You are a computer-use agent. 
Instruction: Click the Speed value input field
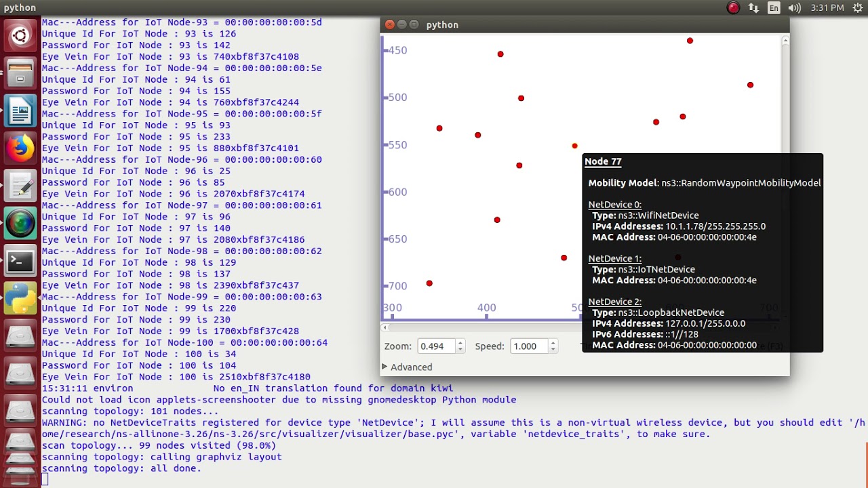click(x=529, y=346)
